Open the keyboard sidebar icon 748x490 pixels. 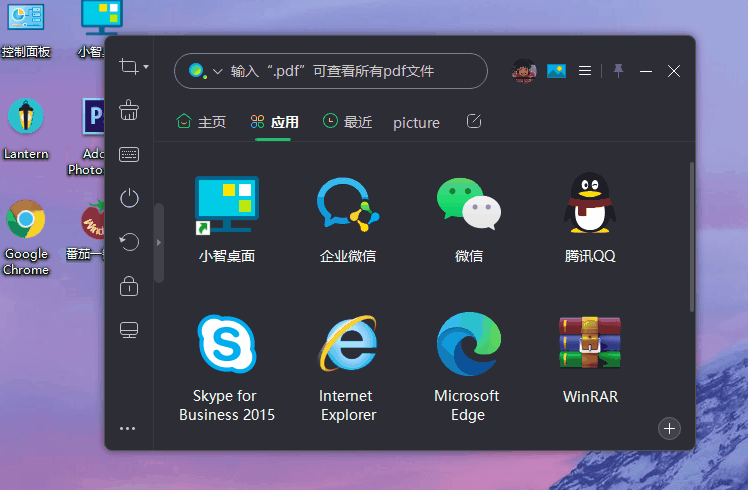point(129,155)
